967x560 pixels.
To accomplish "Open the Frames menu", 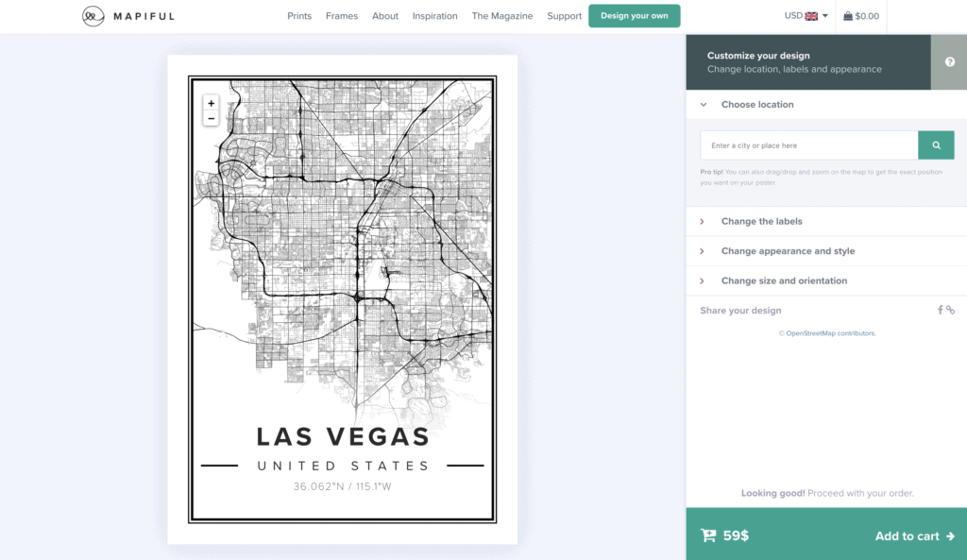I will click(x=342, y=16).
